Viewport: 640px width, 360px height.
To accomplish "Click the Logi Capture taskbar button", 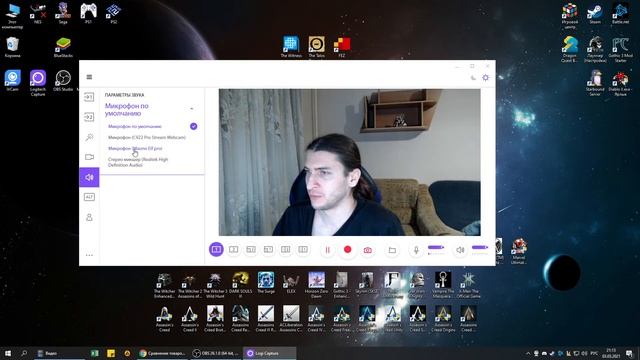I will coord(270,353).
